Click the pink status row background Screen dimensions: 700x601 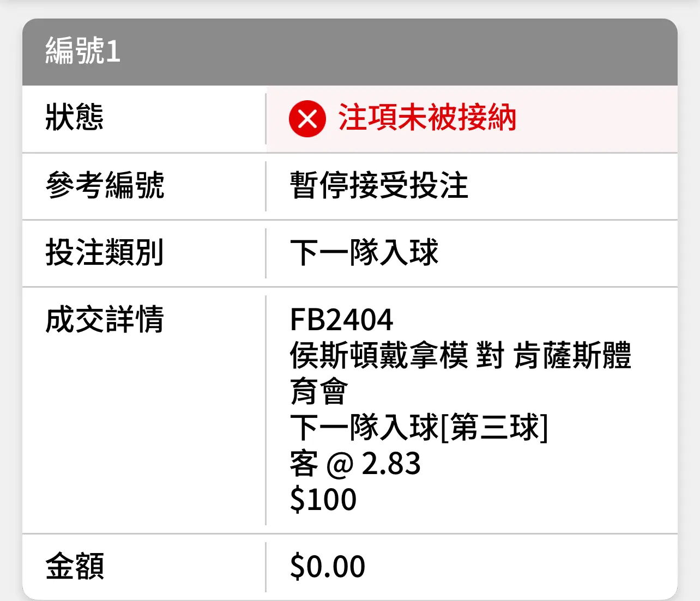pos(472,119)
